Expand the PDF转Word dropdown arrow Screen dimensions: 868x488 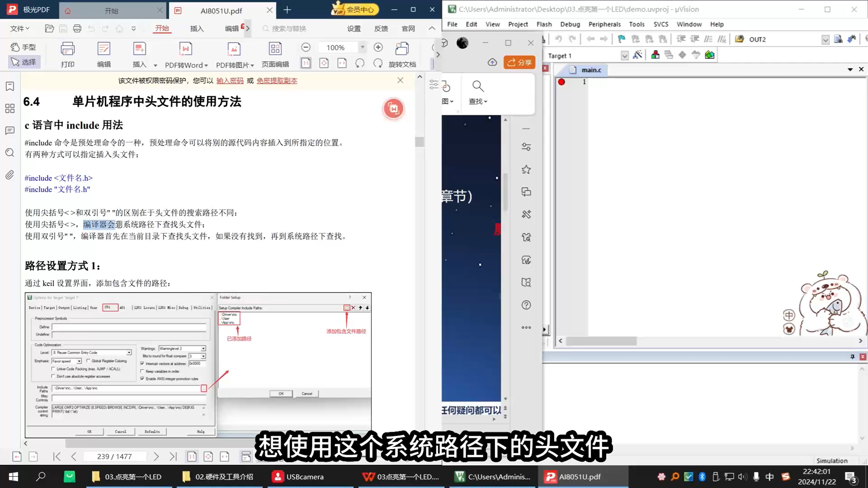tap(205, 65)
